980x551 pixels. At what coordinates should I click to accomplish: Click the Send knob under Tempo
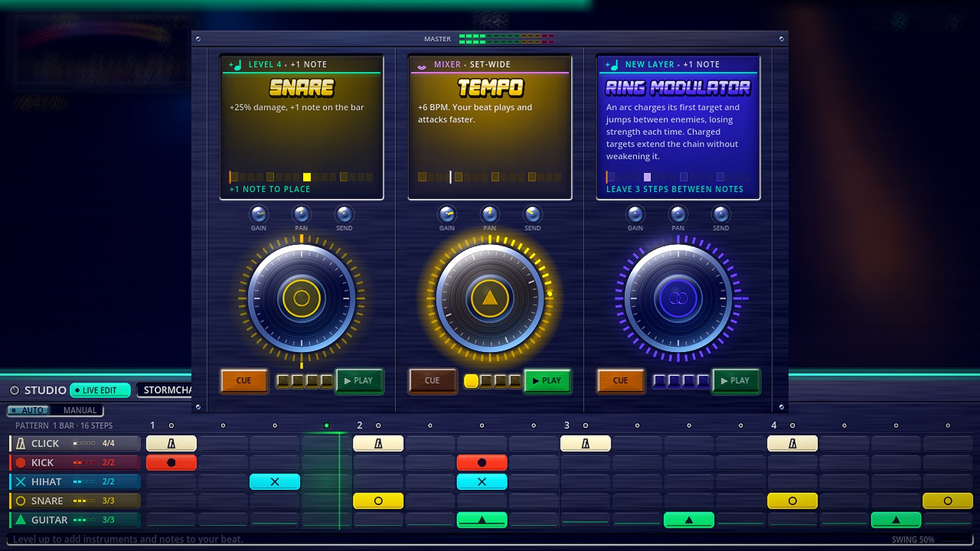click(532, 214)
